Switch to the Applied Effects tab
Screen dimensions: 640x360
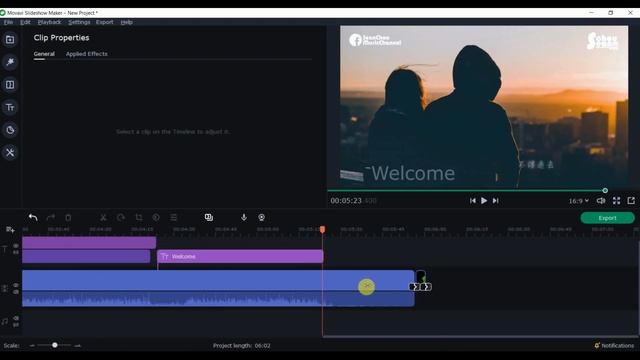coord(87,54)
